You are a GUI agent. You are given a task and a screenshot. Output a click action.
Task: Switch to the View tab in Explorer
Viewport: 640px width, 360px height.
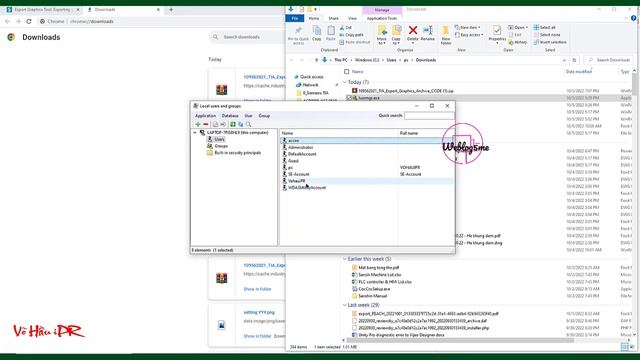[x=352, y=18]
